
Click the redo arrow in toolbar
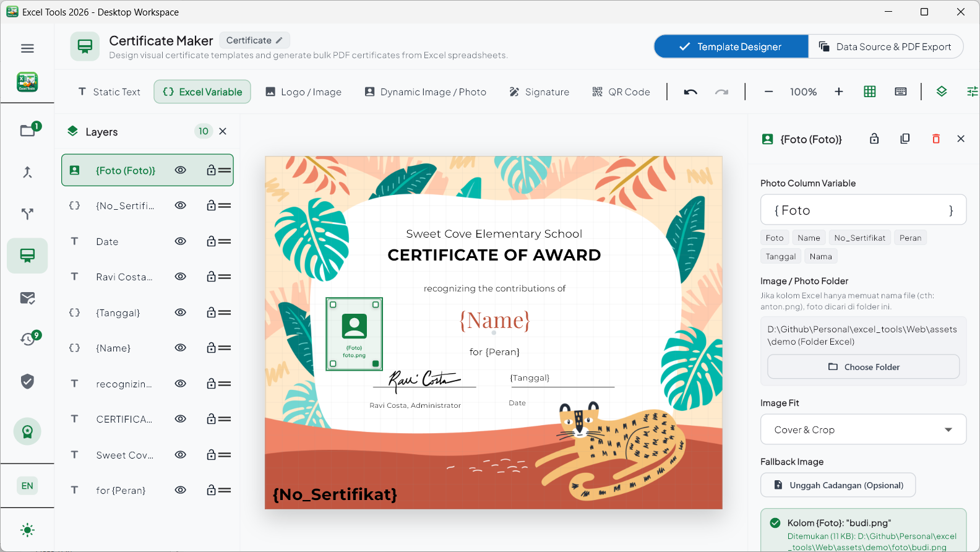pyautogui.click(x=721, y=92)
